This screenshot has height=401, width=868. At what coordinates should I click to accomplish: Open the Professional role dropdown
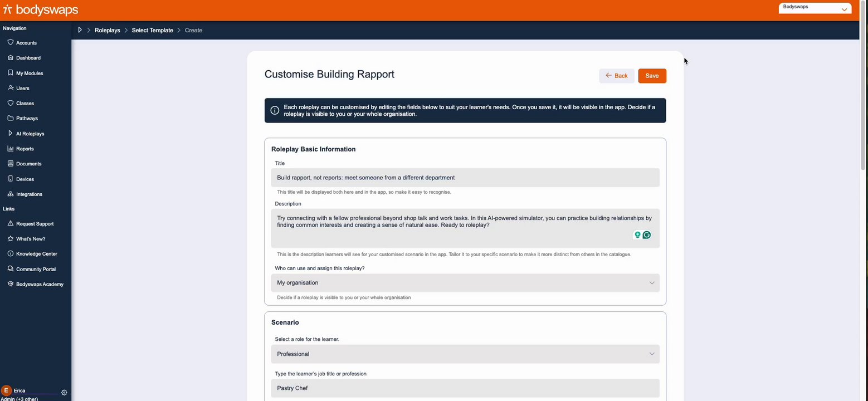(x=465, y=354)
